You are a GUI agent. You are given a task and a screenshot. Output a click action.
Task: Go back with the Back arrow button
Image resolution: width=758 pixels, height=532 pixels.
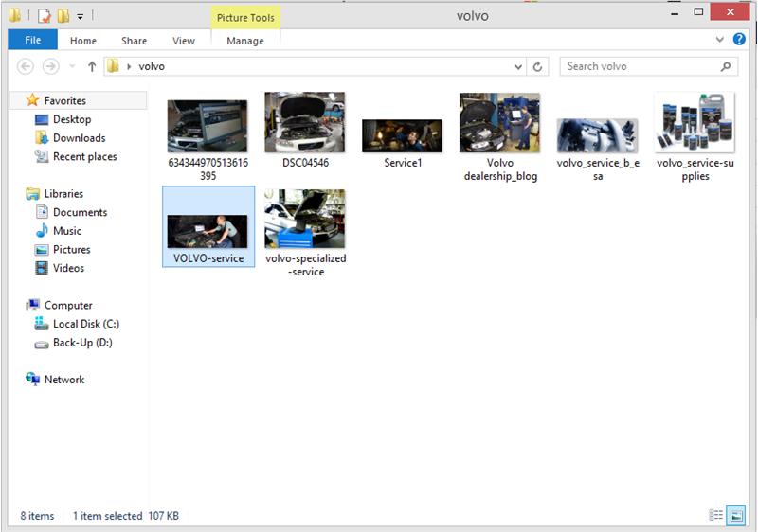pyautogui.click(x=26, y=66)
